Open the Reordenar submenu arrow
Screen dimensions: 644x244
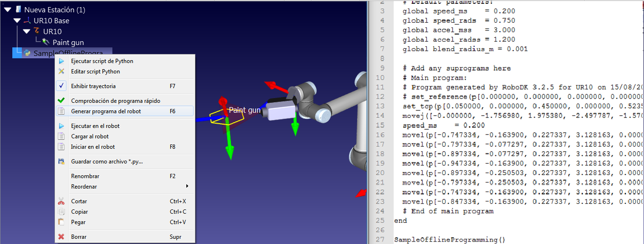tap(187, 186)
